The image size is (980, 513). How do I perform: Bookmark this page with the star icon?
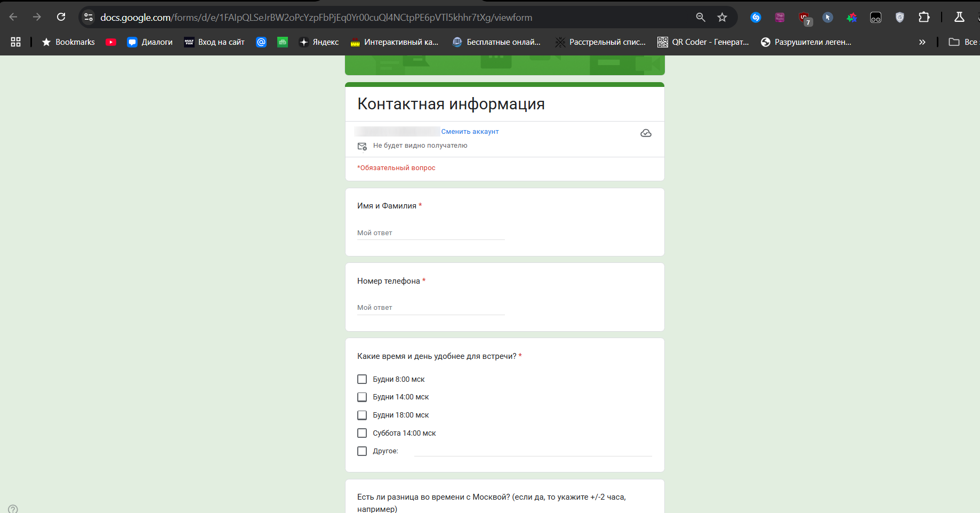tap(722, 17)
